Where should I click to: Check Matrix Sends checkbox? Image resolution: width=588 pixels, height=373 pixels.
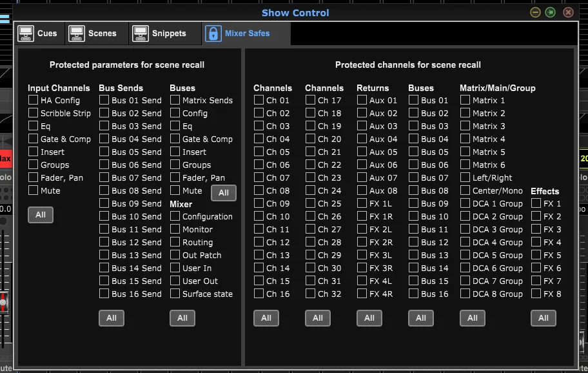(175, 100)
